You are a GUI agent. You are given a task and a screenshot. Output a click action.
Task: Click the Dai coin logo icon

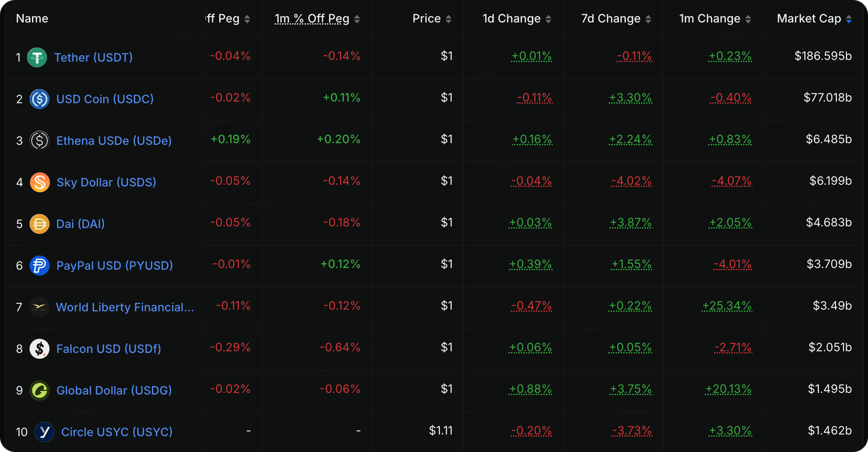(39, 224)
